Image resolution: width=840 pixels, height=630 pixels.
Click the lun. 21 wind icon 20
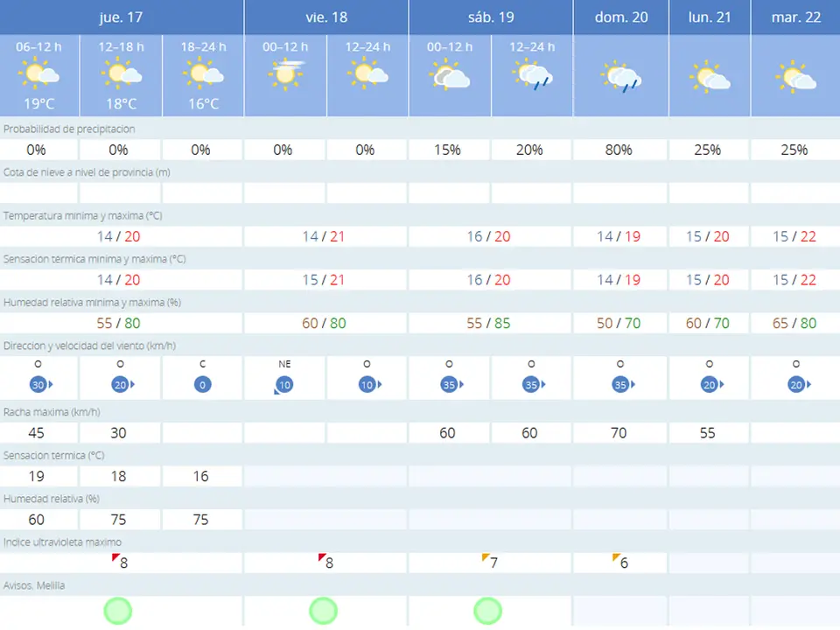pos(712,385)
